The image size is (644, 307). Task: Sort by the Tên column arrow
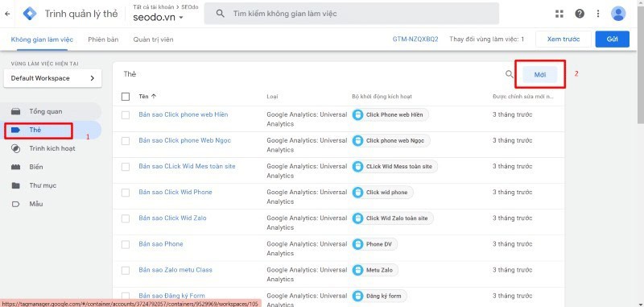tap(154, 97)
